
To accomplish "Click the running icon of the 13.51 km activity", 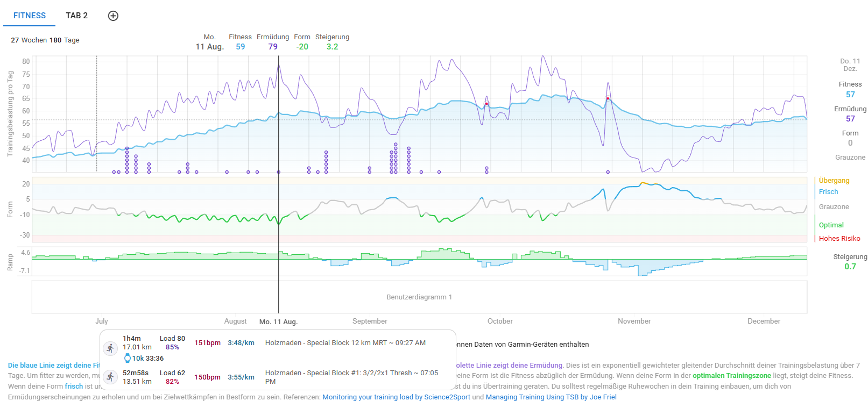I will (x=110, y=377).
